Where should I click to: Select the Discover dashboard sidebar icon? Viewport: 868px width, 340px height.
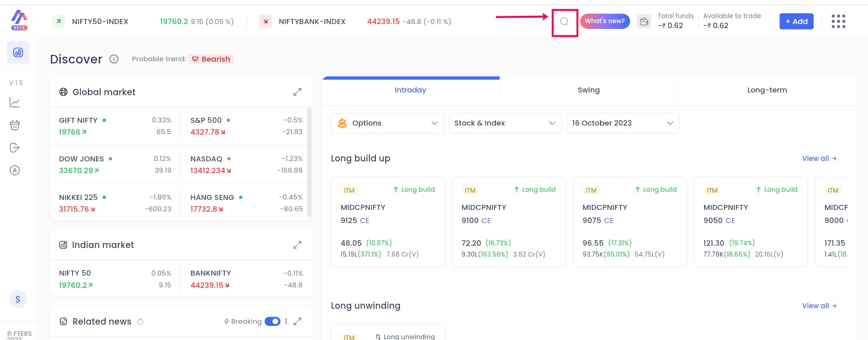18,53
